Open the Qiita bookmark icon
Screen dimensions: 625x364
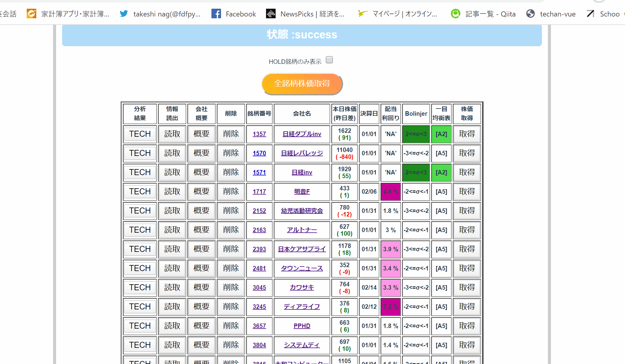(455, 14)
